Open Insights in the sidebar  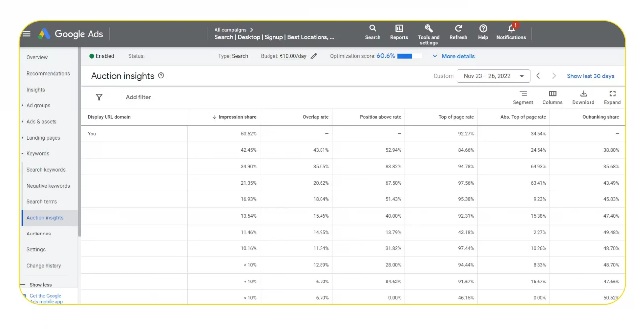(x=36, y=90)
